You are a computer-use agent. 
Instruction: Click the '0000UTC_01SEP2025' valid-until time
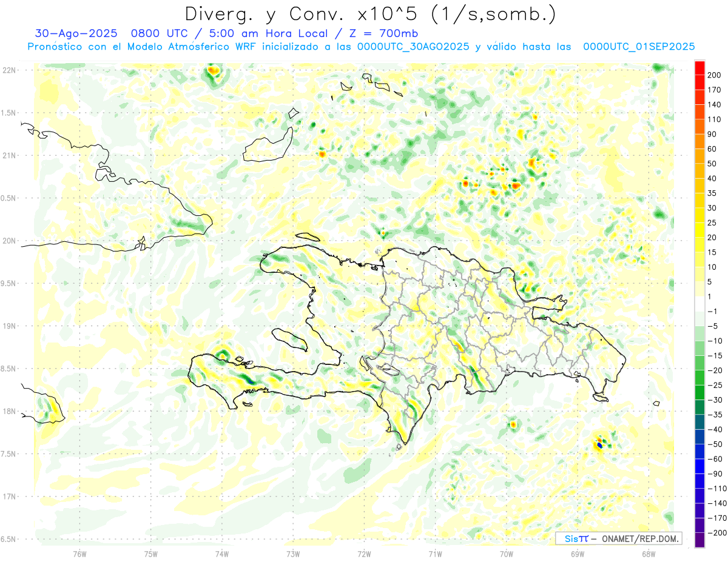638,47
